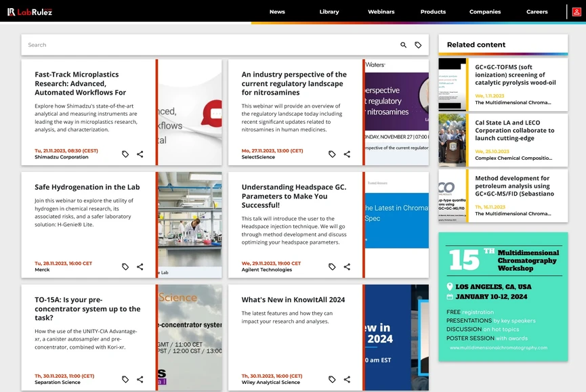586x392 pixels.
Task: Open the Companies menu
Action: [485, 12]
